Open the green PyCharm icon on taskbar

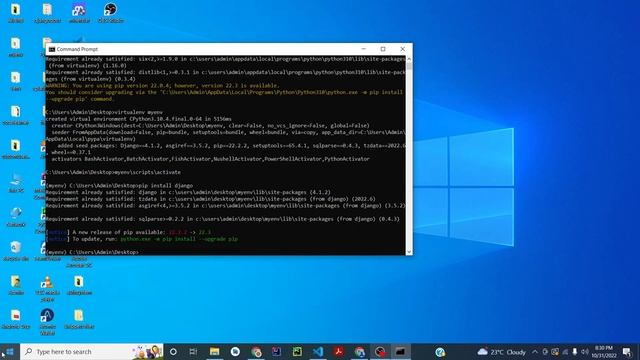point(297,351)
